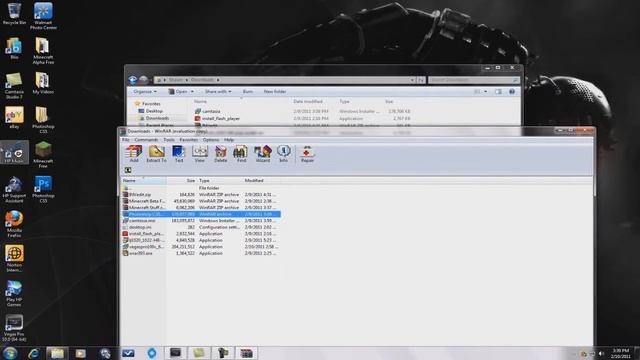Open the Commands menu in WinRAR
The width and height of the screenshot is (640, 360).
146,140
